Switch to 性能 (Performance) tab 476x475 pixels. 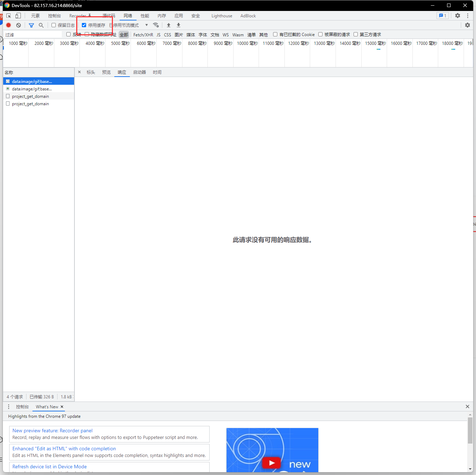point(145,16)
